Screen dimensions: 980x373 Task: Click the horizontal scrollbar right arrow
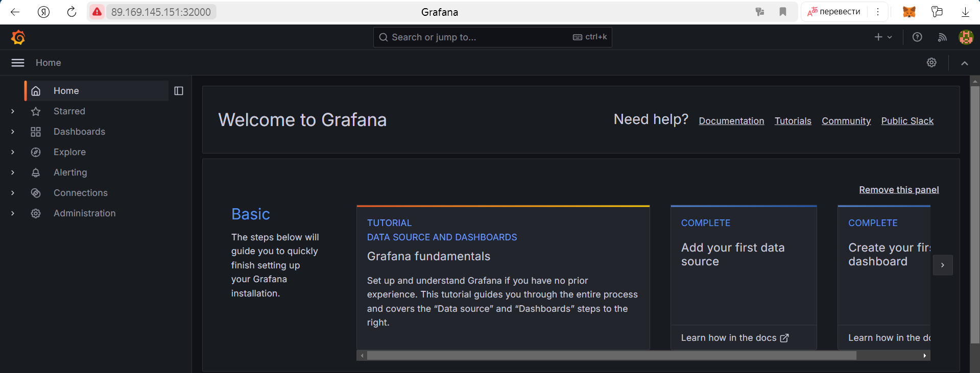[x=925, y=356]
